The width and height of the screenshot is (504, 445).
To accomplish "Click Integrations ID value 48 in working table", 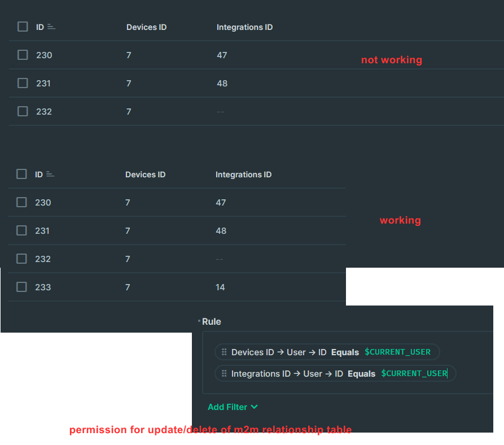I will tap(221, 231).
